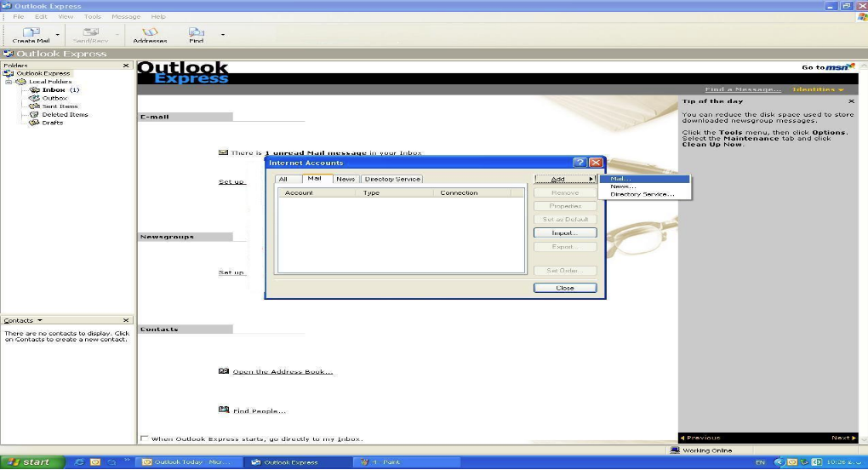This screenshot has height=470, width=868.
Task: Click the Sent Items folder icon
Action: pyautogui.click(x=34, y=106)
